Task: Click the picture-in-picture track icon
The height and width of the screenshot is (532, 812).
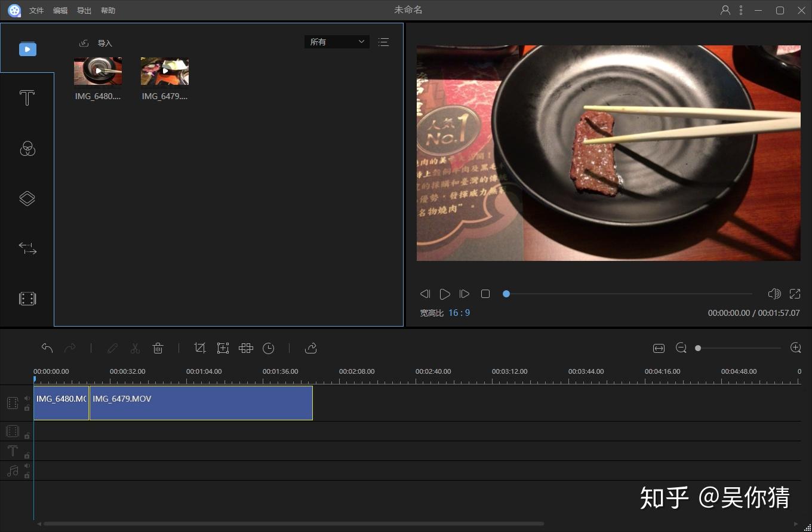Action: click(x=13, y=431)
